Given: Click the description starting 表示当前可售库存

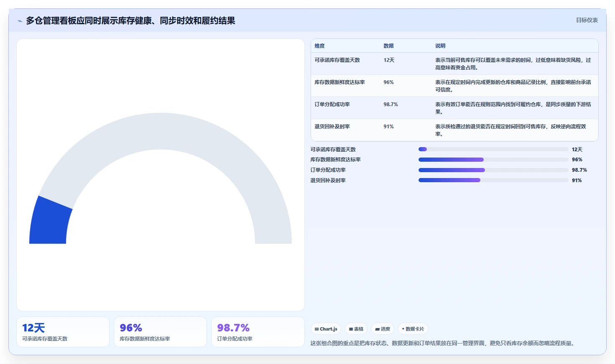Looking at the screenshot, I should [513, 64].
